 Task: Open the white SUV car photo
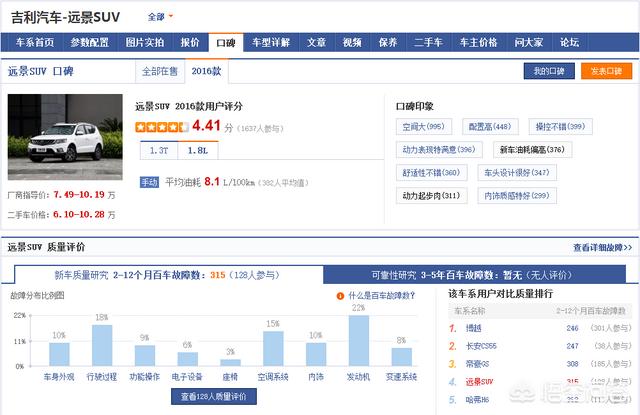(x=65, y=137)
